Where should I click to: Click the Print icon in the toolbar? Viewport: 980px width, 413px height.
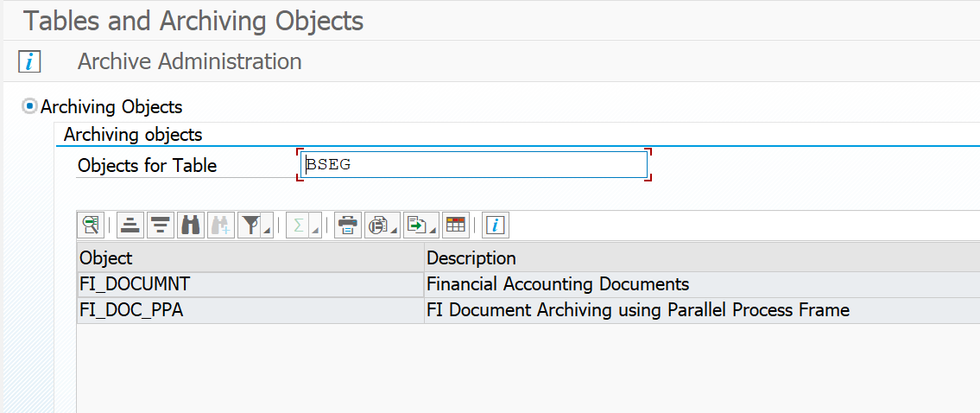click(x=348, y=226)
